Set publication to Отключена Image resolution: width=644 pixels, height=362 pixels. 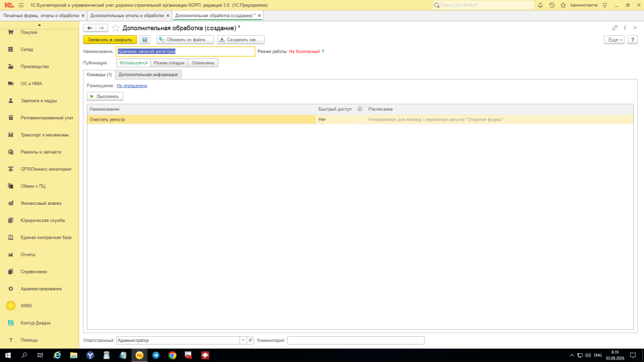[203, 63]
